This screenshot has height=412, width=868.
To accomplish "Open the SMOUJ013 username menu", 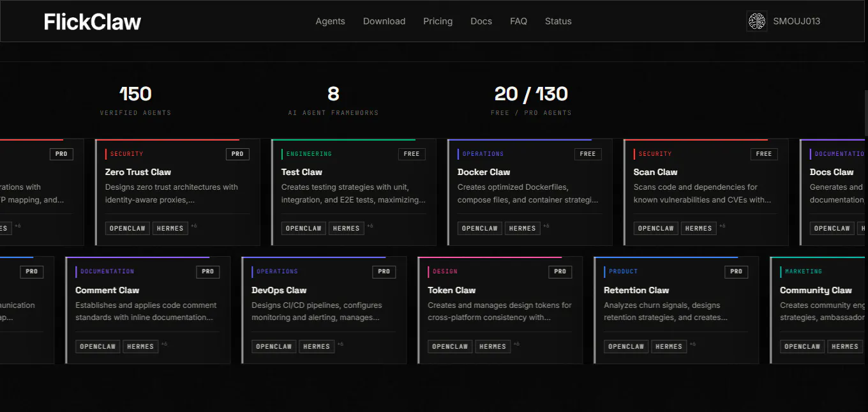I will (x=797, y=21).
